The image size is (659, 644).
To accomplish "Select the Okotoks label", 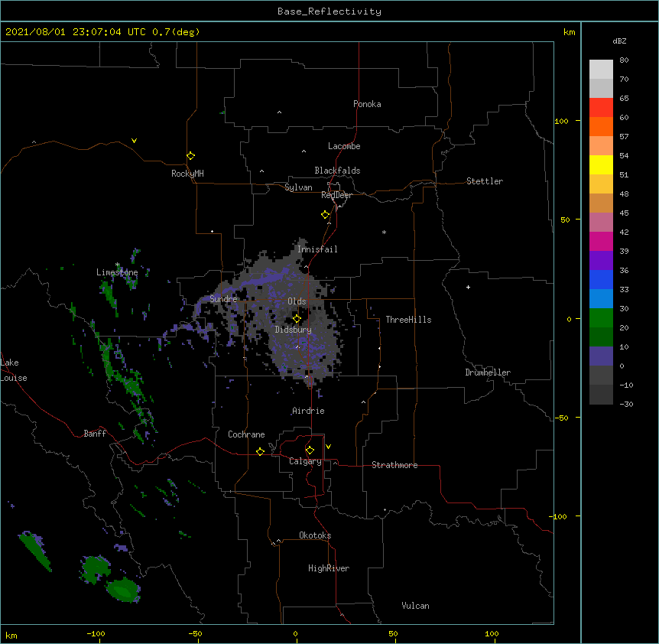I will pos(315,535).
